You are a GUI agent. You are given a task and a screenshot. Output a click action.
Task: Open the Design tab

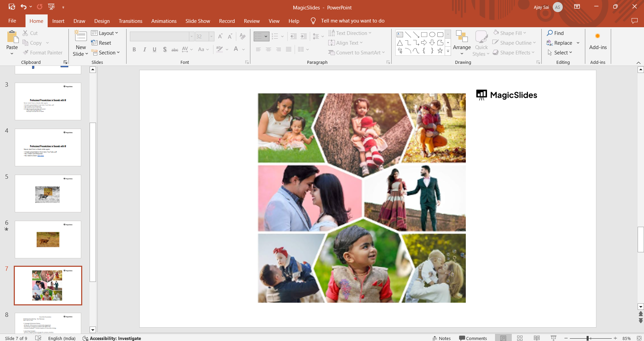[x=102, y=21]
